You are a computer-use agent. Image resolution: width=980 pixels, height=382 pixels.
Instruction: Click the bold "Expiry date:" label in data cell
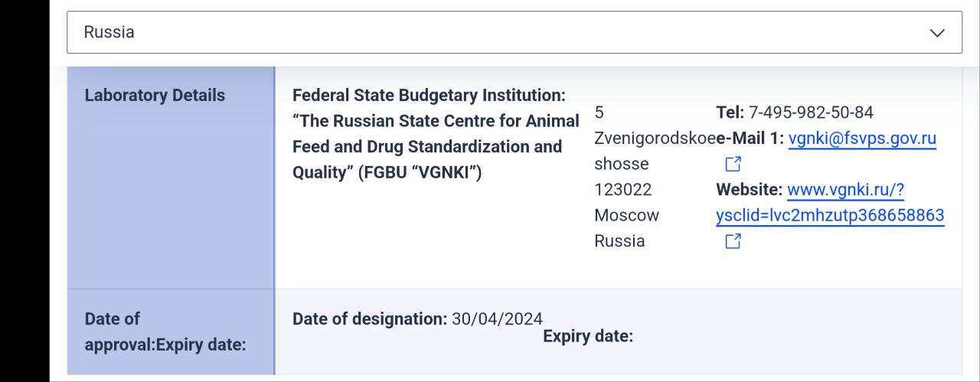pyautogui.click(x=588, y=336)
